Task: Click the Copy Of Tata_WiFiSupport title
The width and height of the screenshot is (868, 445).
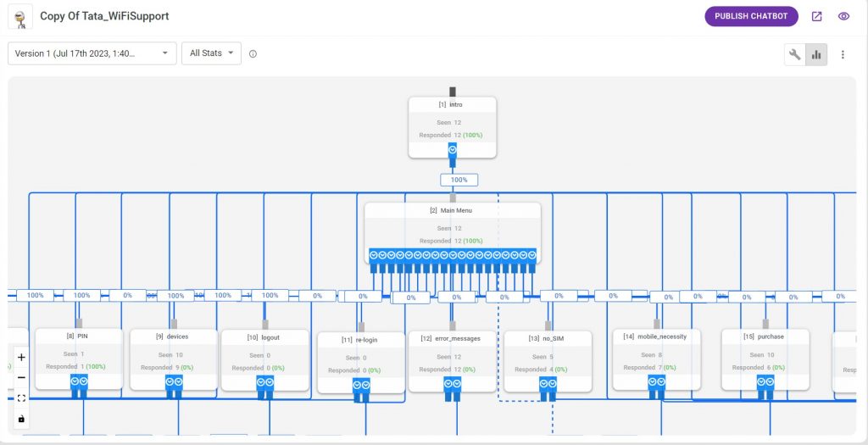Action: (x=104, y=16)
